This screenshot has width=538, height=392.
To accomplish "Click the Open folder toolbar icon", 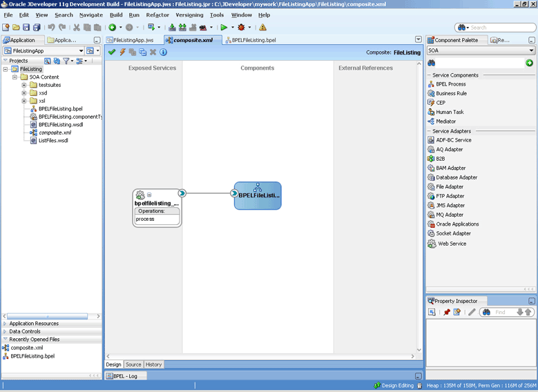I will tap(16, 28).
